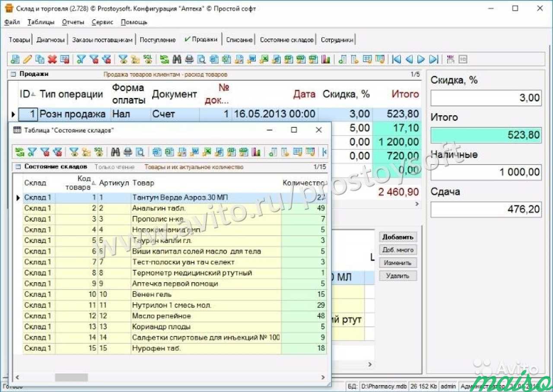
Task: Switch to the Заказы поставщикам tab
Action: click(x=102, y=40)
